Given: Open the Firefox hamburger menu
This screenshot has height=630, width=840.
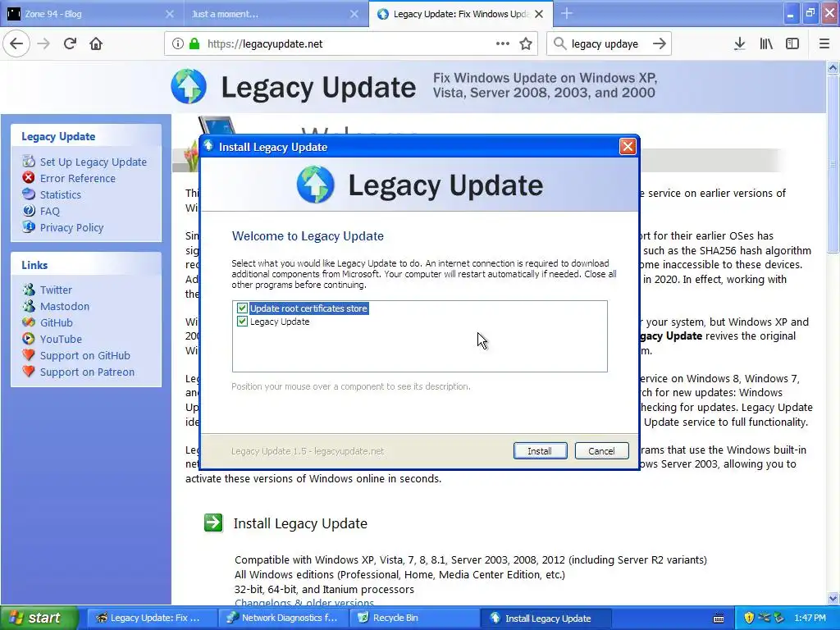Looking at the screenshot, I should point(824,44).
